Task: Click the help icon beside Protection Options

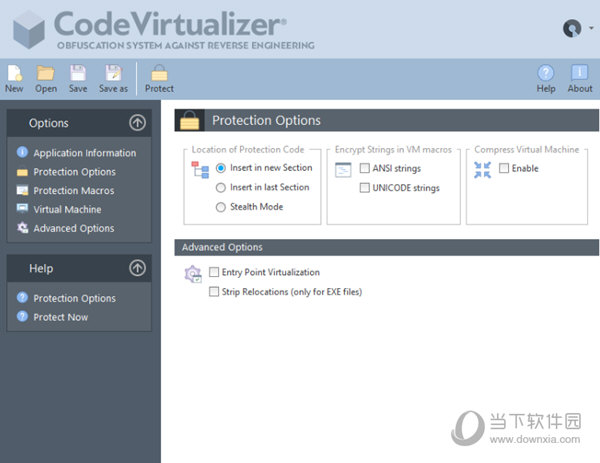Action: pyautogui.click(x=22, y=297)
